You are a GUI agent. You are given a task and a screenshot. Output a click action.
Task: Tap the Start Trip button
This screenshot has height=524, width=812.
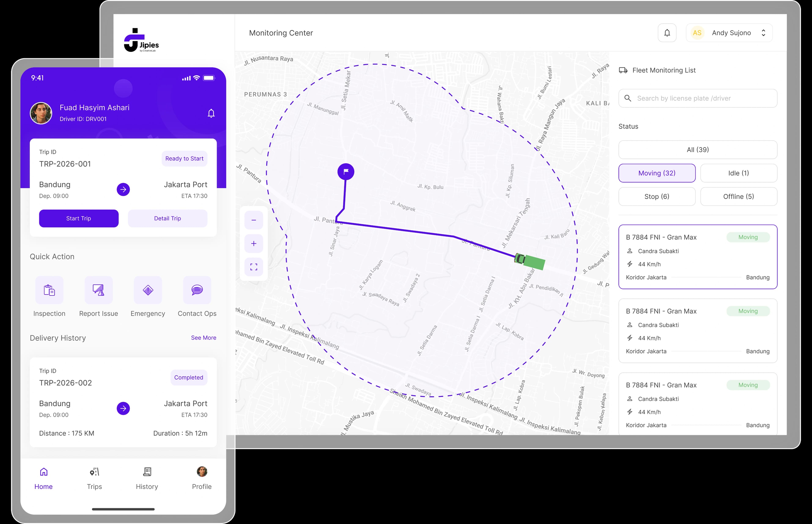[78, 219]
